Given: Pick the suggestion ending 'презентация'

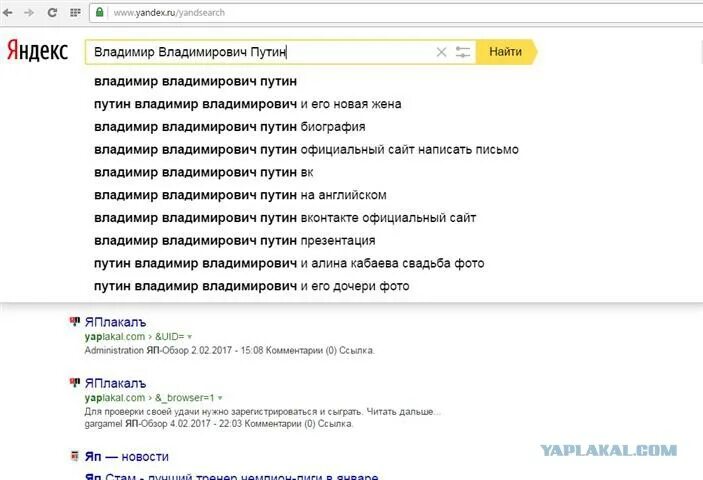Looking at the screenshot, I should click(x=234, y=241).
